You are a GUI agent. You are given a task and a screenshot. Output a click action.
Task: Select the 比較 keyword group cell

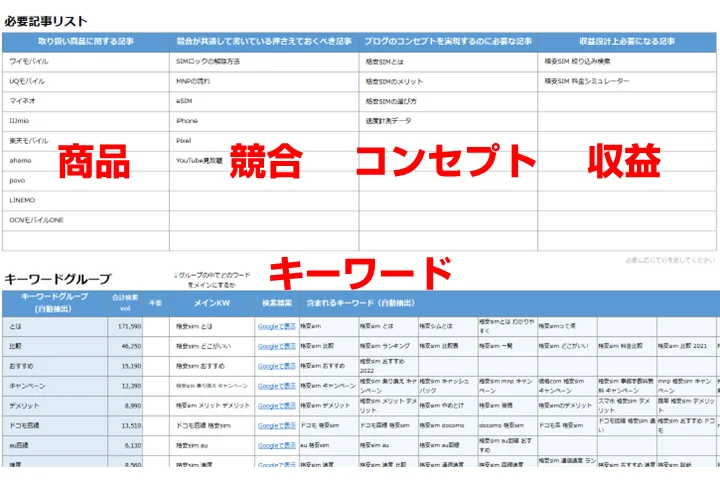click(55, 346)
